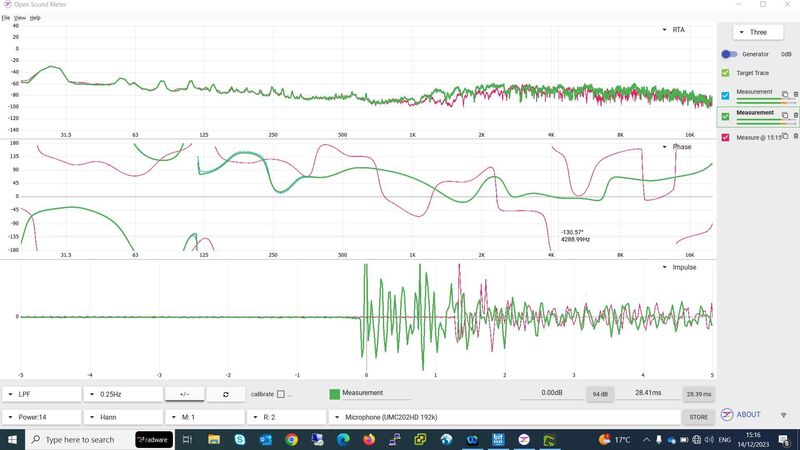Open the Microphone device dropdown
This screenshot has height=450, width=800.
(505, 417)
